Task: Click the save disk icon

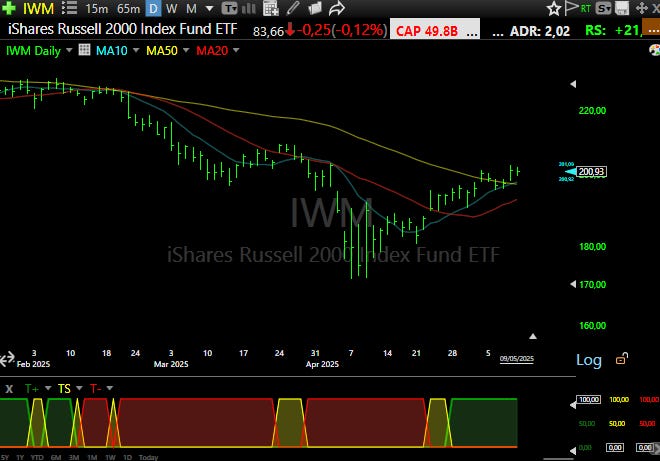Action: (622, 8)
